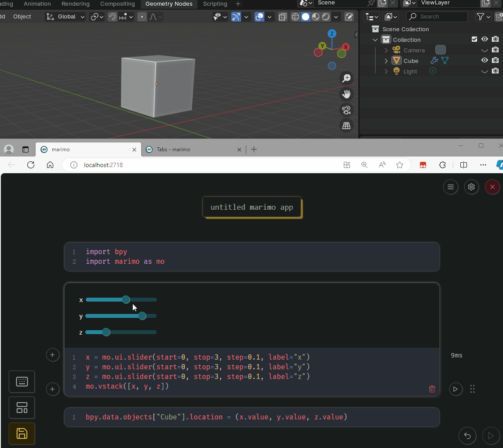Toggle Collection exclude checkbox in outliner
This screenshot has height=448, width=503.
[474, 39]
